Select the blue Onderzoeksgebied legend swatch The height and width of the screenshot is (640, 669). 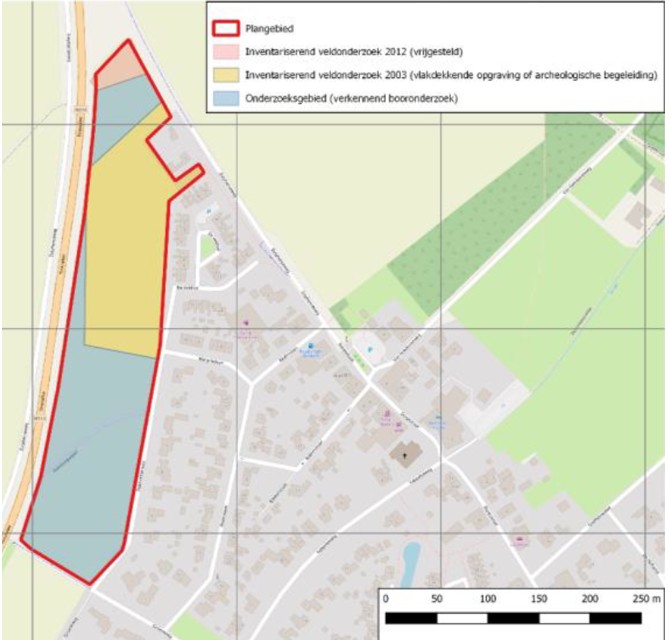[x=226, y=99]
